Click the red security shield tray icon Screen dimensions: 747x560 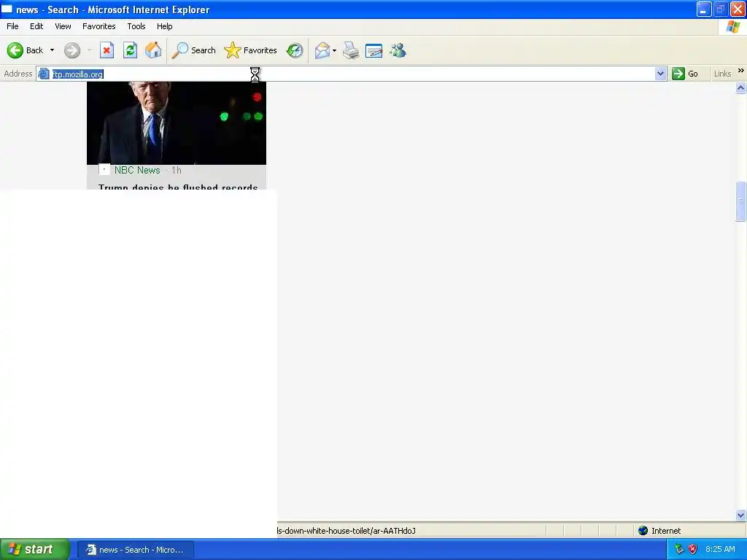coord(693,549)
